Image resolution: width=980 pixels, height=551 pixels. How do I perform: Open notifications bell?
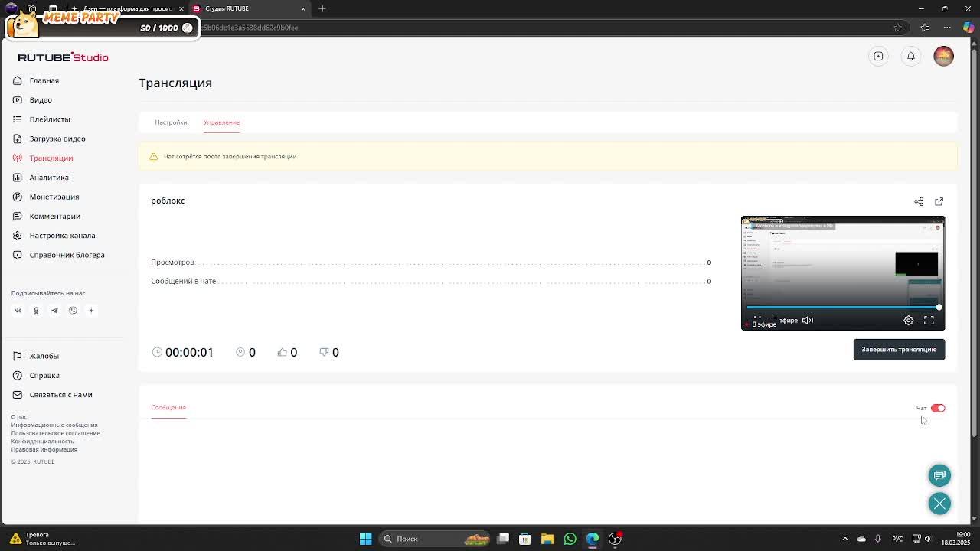(911, 56)
